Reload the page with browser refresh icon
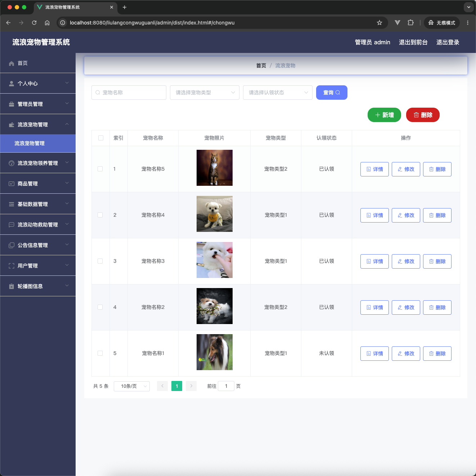This screenshot has width=476, height=476. pyautogui.click(x=34, y=23)
